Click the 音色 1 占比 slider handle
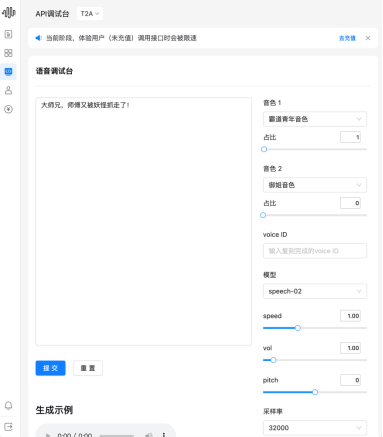This screenshot has width=383, height=437. [264, 149]
